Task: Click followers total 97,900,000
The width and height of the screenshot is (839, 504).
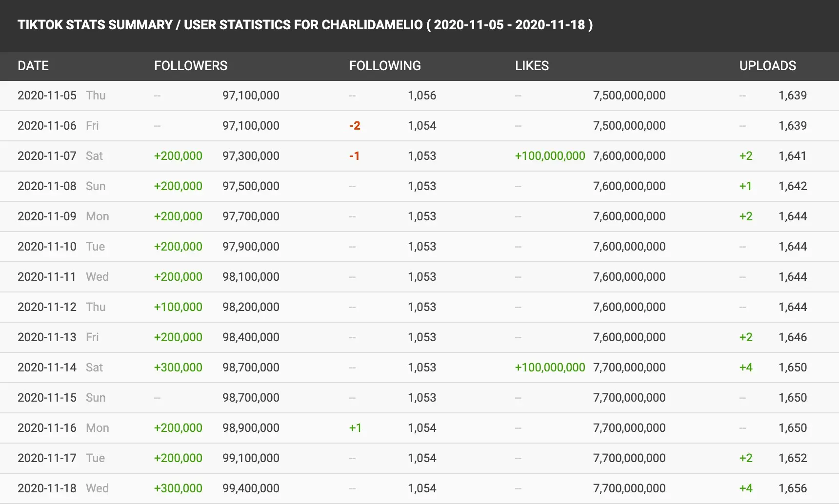Action: 251,247
